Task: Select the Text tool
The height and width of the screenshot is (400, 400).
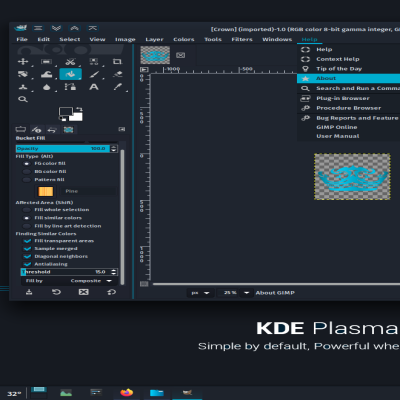Action: [x=94, y=87]
